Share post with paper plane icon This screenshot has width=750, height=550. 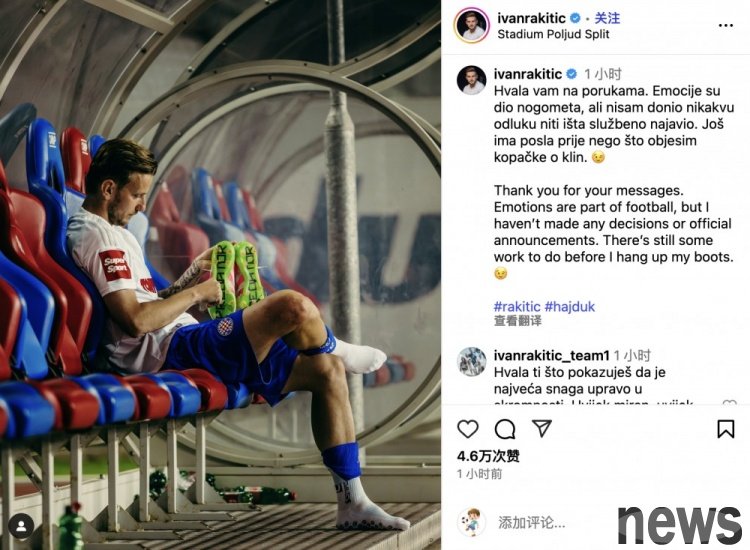point(542,429)
